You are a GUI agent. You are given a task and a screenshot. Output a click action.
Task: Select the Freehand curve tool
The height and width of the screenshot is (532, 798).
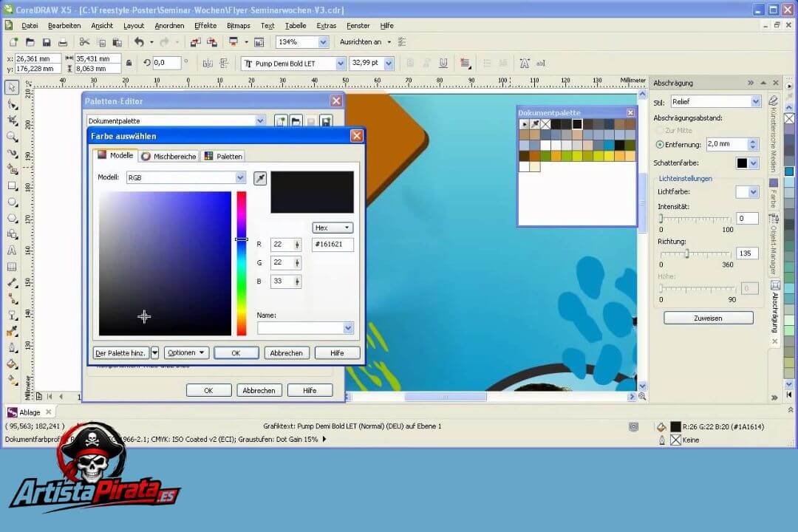tap(13, 153)
